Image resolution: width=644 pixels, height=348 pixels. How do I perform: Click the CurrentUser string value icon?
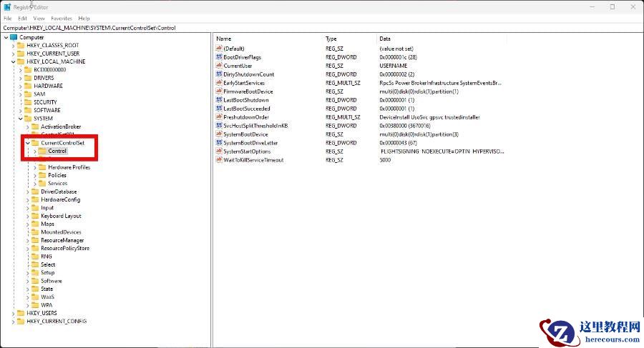pos(219,66)
